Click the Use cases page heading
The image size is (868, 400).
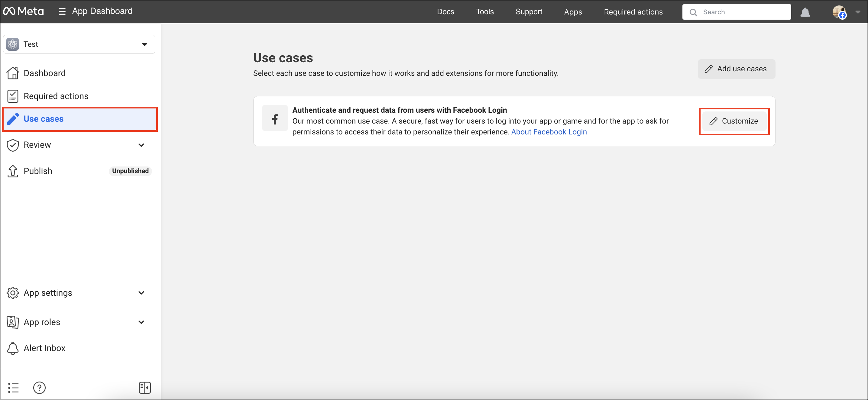[283, 58]
